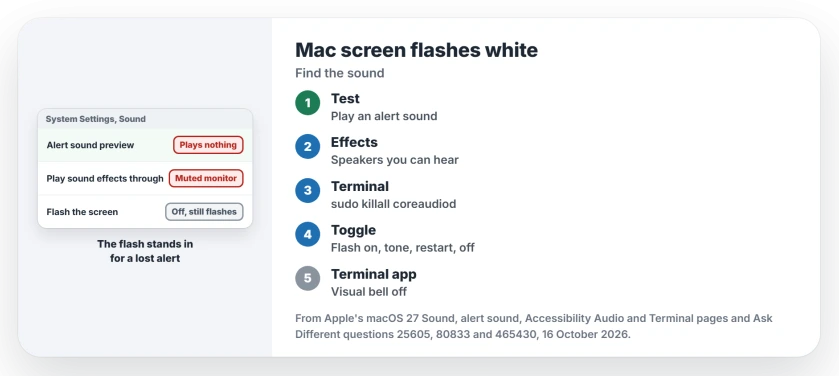Click 'Mac screen flashes white' title

(416, 50)
